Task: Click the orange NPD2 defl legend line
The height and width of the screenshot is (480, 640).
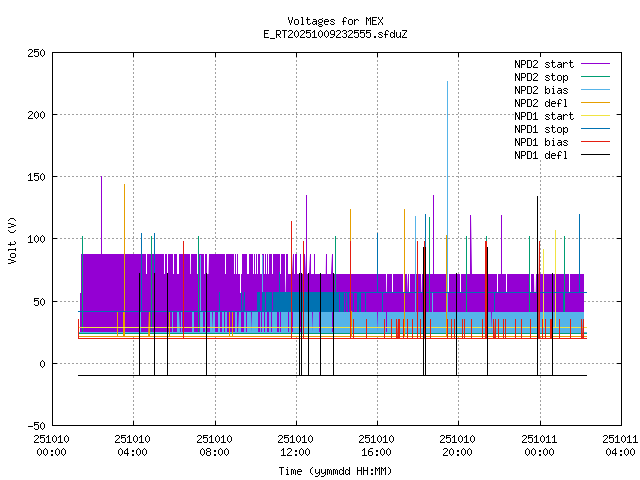Action: click(596, 103)
